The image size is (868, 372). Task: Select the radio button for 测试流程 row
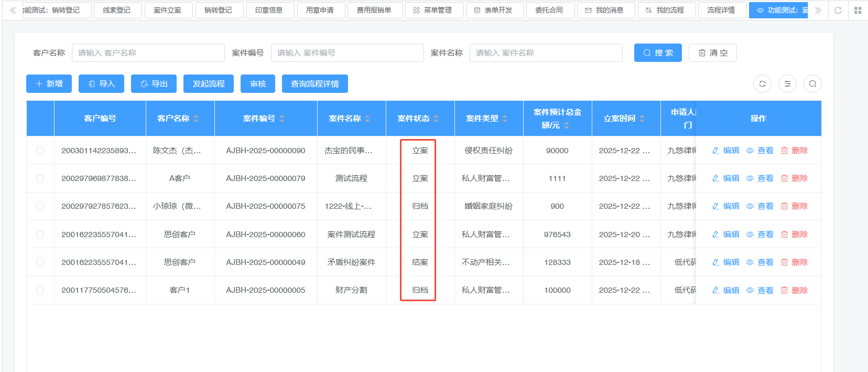click(40, 178)
